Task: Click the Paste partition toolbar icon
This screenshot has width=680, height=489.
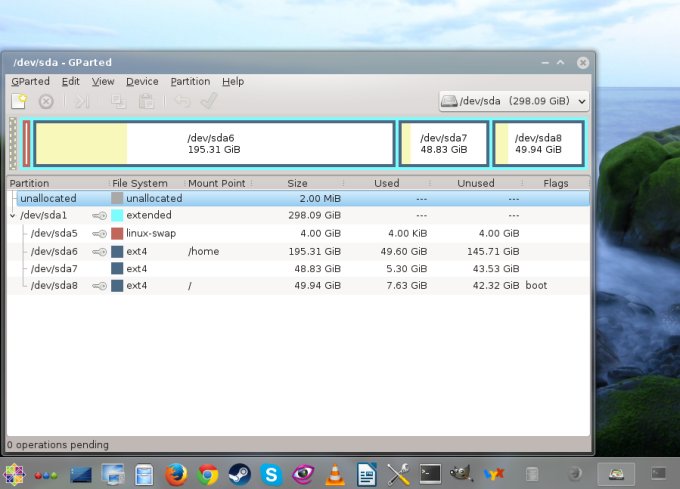Action: tap(146, 101)
